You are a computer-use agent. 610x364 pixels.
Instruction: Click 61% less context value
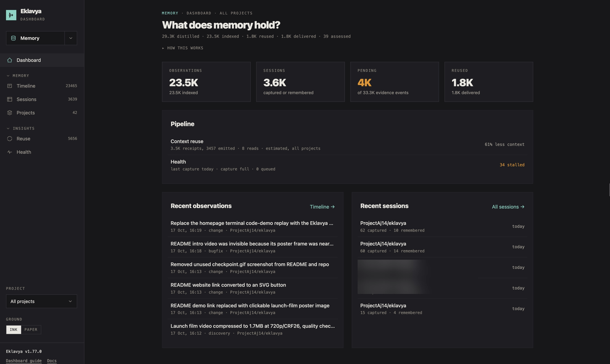(x=504, y=144)
